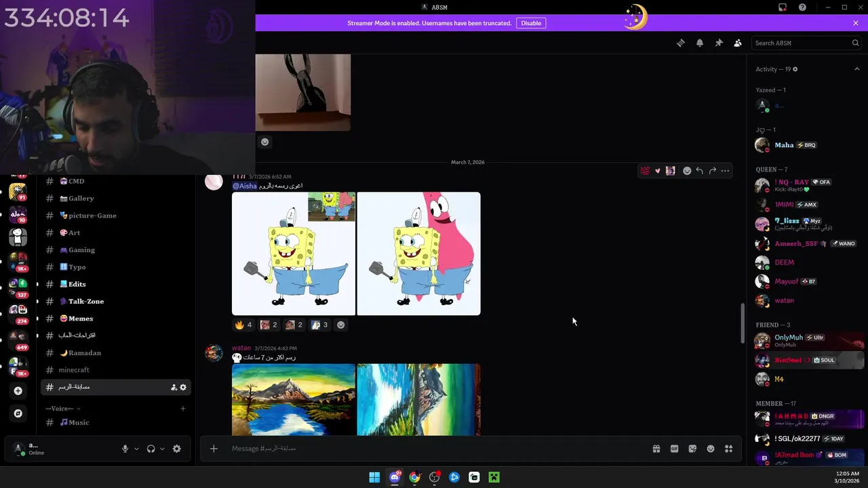The height and width of the screenshot is (488, 868).
Task: Open the gift icon in message bar
Action: tap(656, 449)
